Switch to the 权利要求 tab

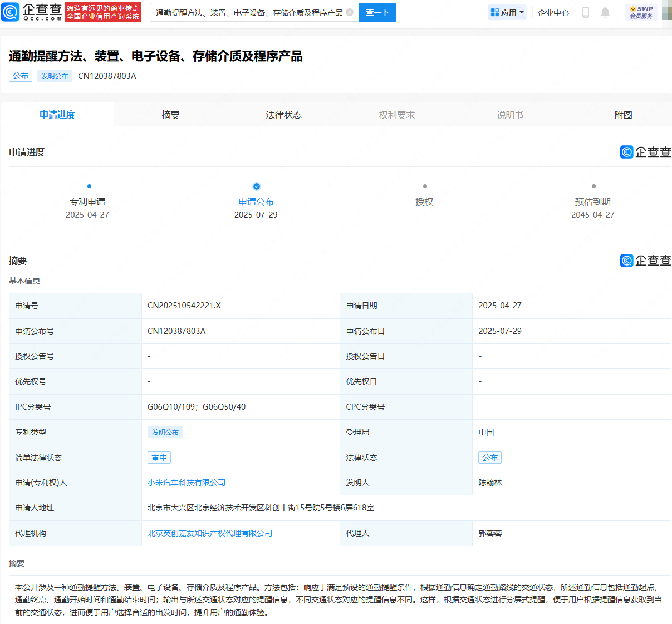tap(397, 115)
